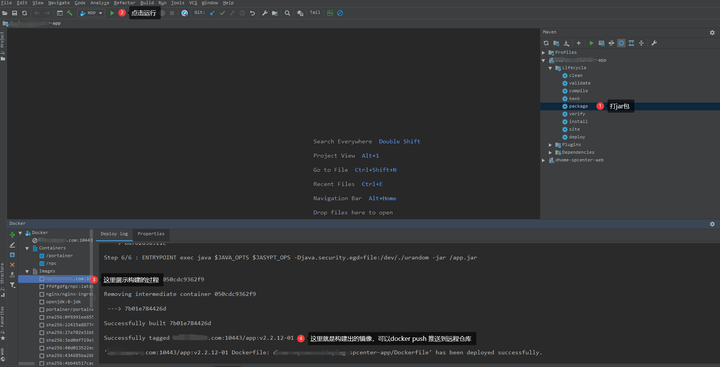Check the sha256:3ed0df719 image checkbox
Image resolution: width=720 pixels, height=367 pixels.
point(42,340)
